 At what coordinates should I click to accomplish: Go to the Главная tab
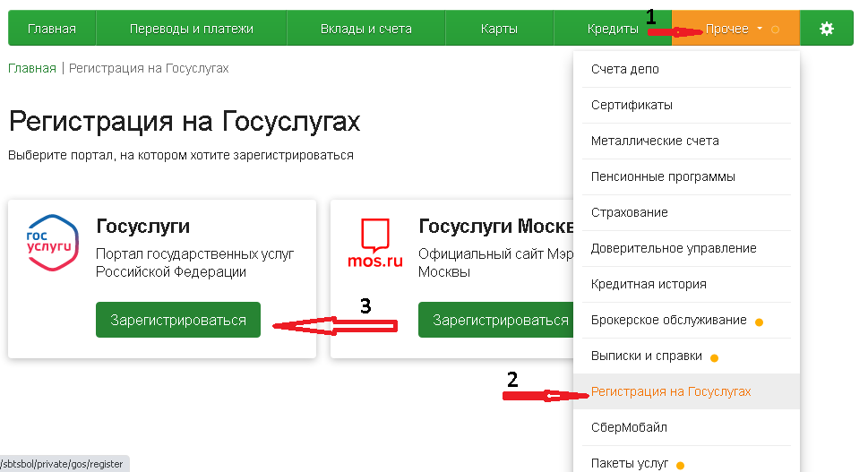(x=52, y=29)
